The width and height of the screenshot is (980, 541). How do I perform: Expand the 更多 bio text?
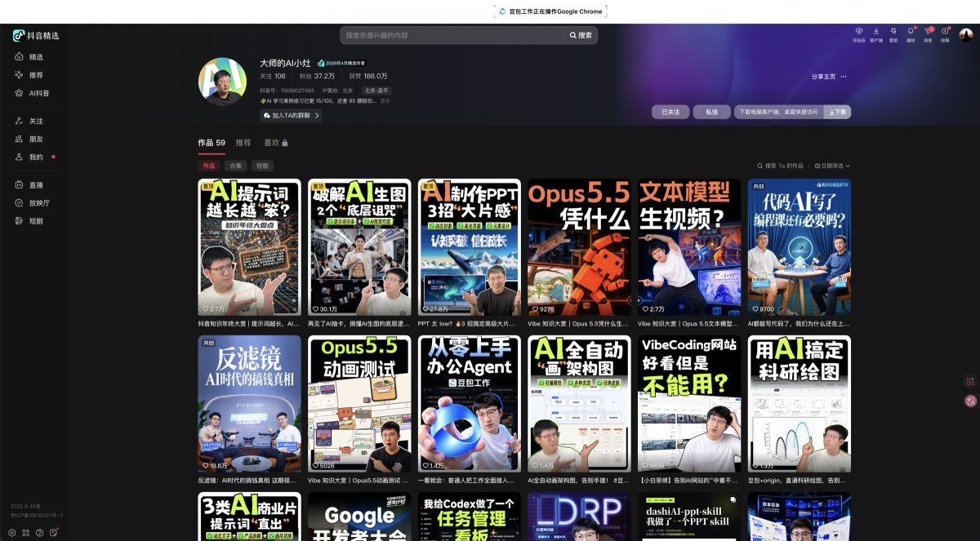tap(385, 101)
